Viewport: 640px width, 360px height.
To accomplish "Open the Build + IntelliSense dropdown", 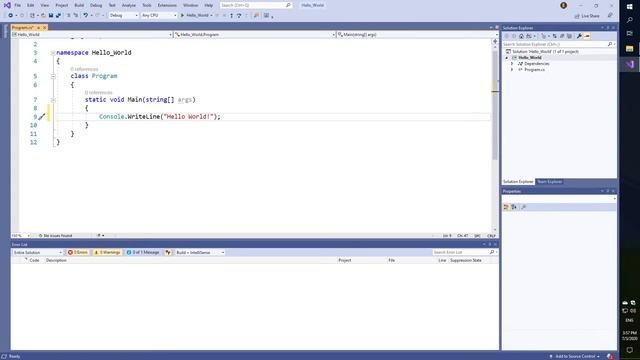I will [x=200, y=253].
